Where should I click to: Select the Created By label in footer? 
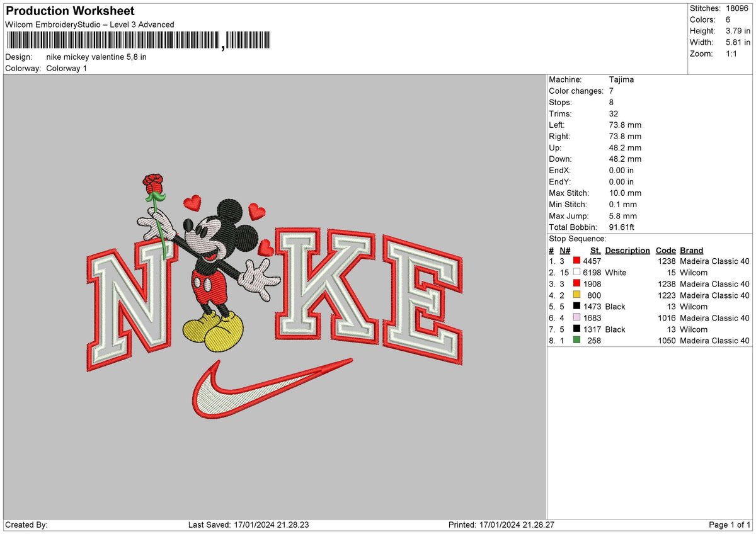(26, 525)
